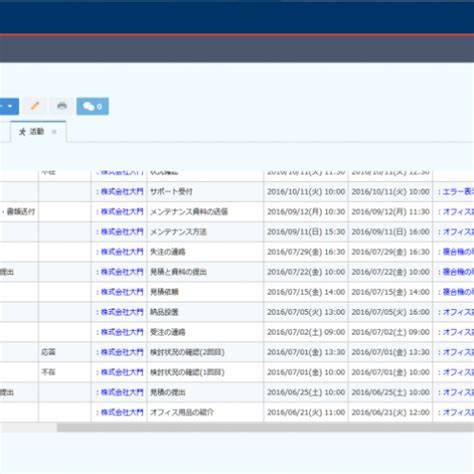The height and width of the screenshot is (474, 474).
Task: Open the comments bubble button showing 0
Action: tap(92, 106)
